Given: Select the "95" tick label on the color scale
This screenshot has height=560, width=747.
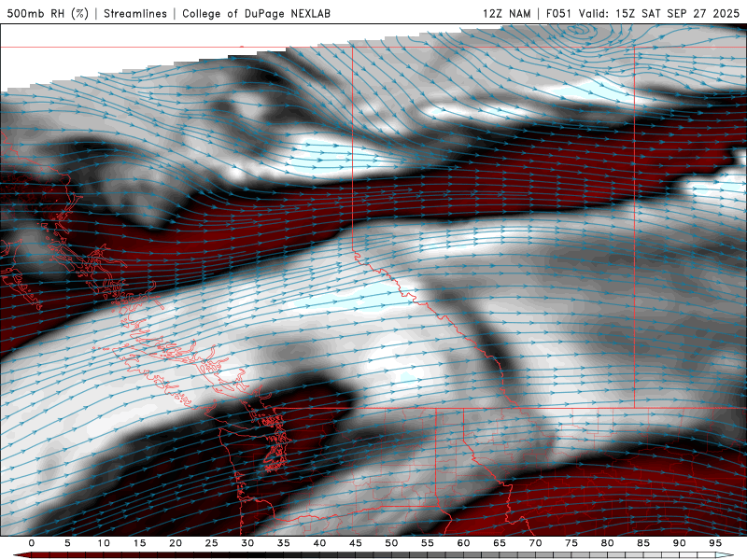Looking at the screenshot, I should pos(715,543).
